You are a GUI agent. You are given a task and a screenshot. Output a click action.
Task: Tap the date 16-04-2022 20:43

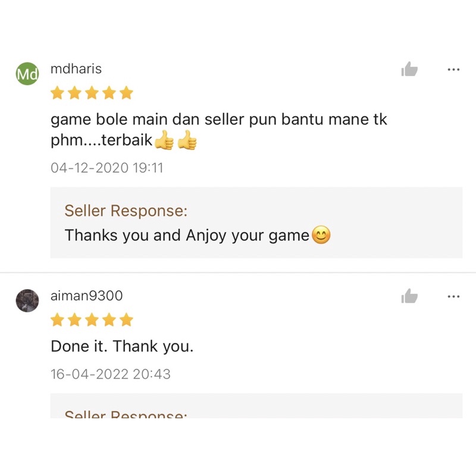click(111, 374)
